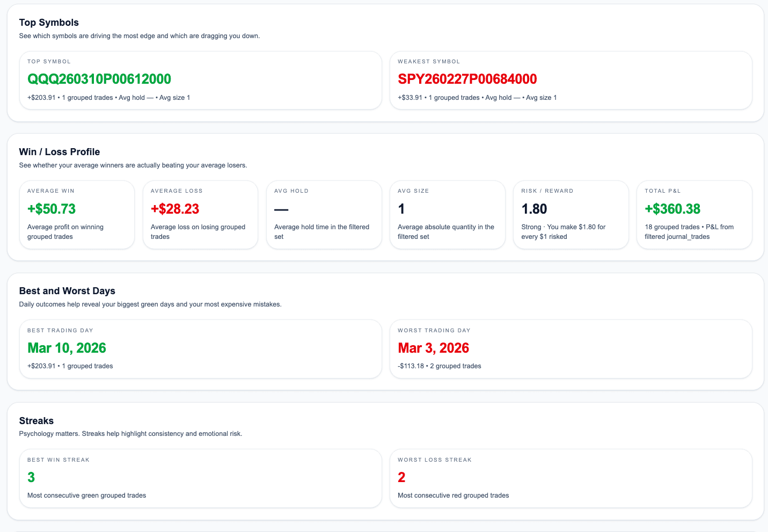768x532 pixels.
Task: Click the Avg Size value 1
Action: tap(401, 209)
